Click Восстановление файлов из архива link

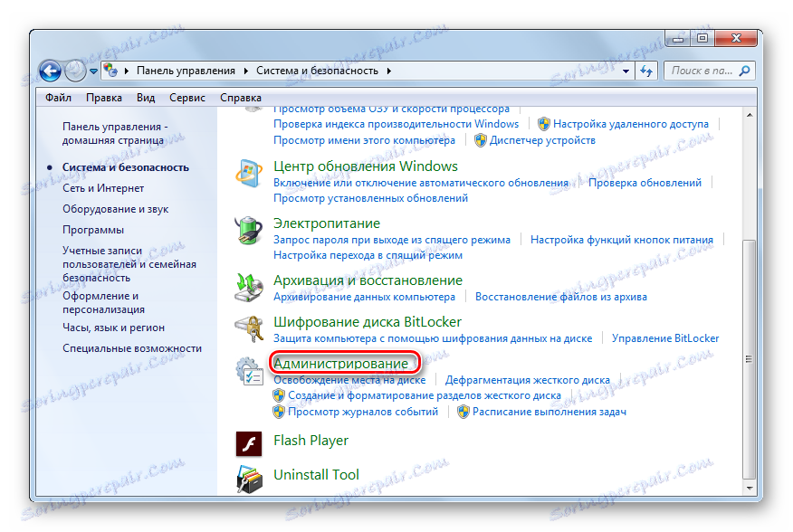click(561, 297)
